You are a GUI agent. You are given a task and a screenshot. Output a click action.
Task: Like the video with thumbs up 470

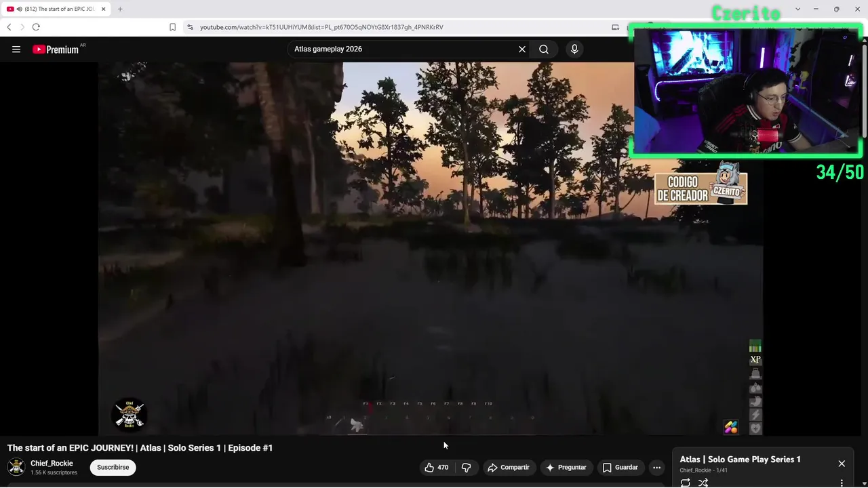437,467
